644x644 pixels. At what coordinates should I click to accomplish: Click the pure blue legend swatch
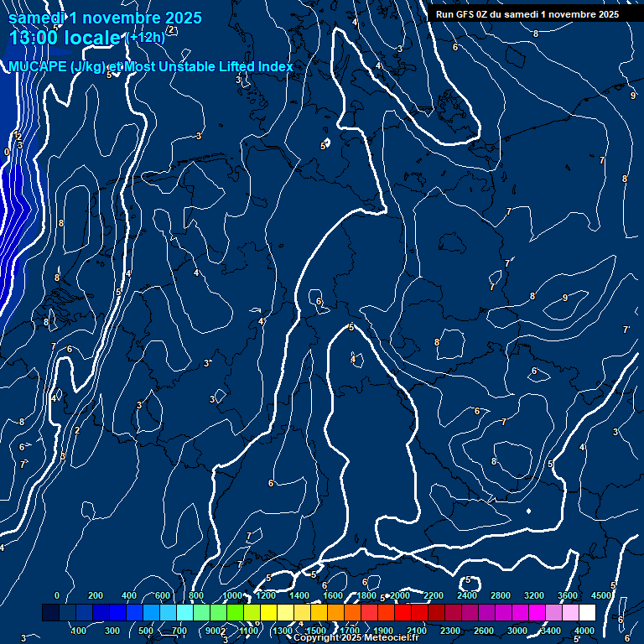tap(117, 613)
